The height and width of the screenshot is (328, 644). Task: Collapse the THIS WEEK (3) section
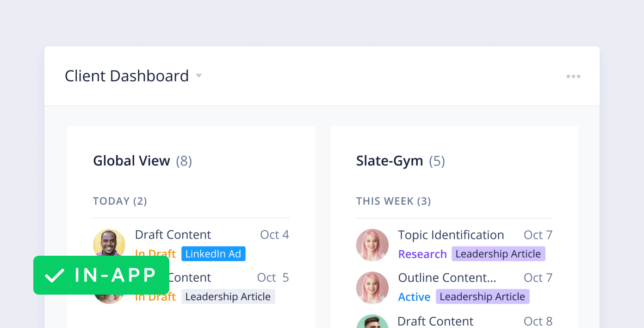[393, 201]
